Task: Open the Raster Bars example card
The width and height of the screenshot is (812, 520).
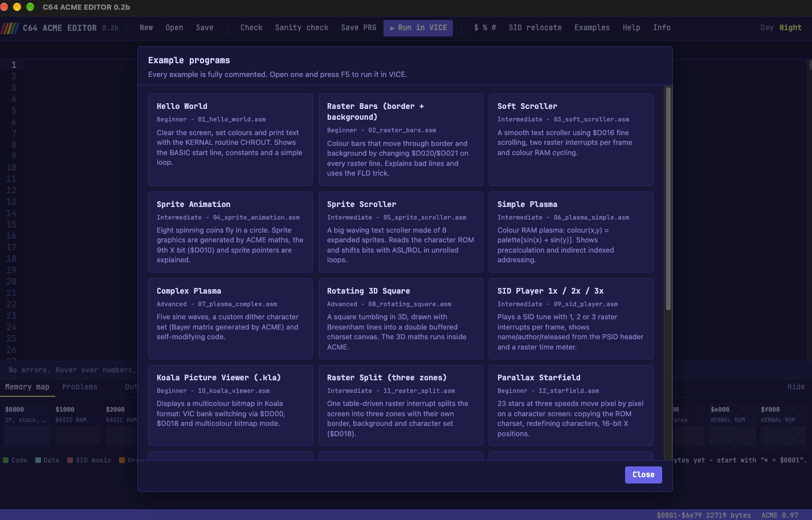Action: point(401,140)
